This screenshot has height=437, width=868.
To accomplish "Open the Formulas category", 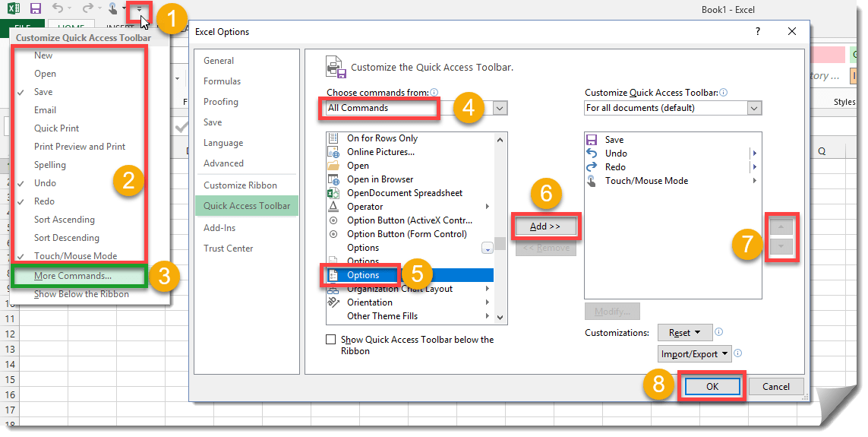I will 222,81.
